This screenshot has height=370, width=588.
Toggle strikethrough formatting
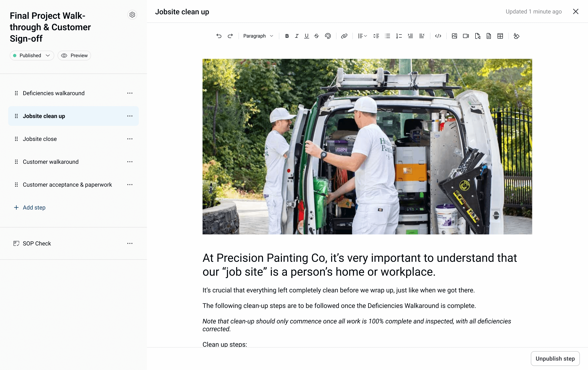(316, 36)
